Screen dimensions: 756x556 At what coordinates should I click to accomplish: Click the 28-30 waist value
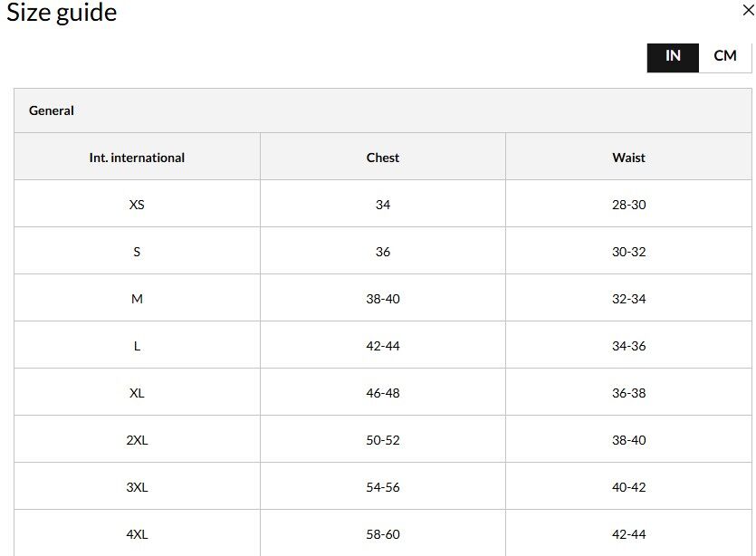tap(628, 205)
